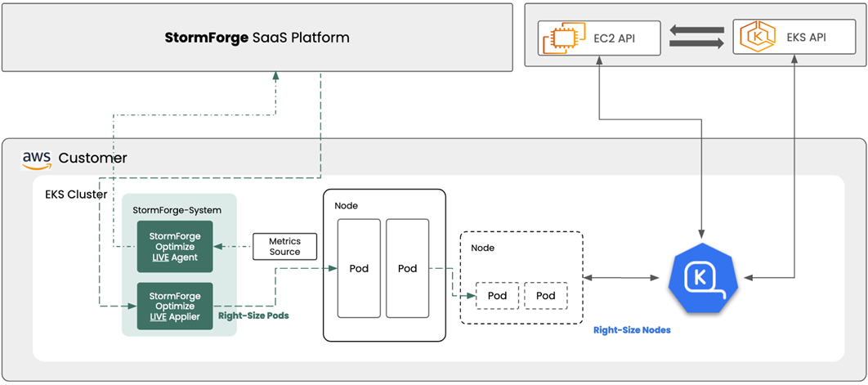The height and width of the screenshot is (385, 868).
Task: Click the EKS Cluster label
Action: [x=76, y=195]
